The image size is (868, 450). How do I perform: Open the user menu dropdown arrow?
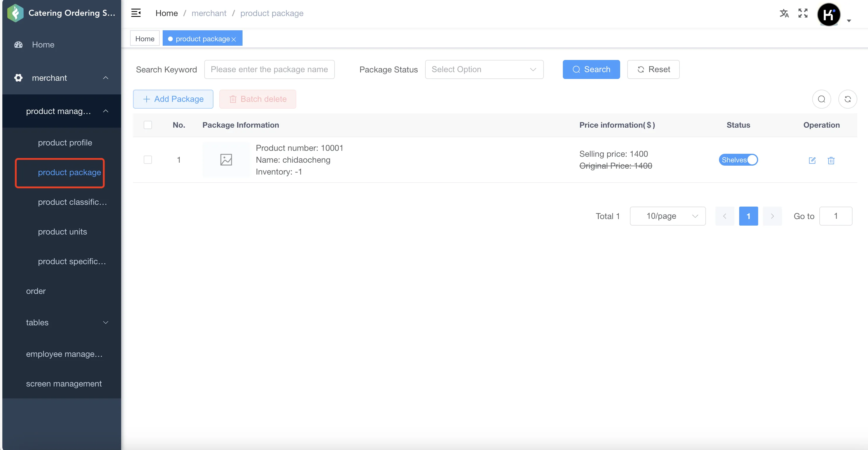[x=849, y=20]
